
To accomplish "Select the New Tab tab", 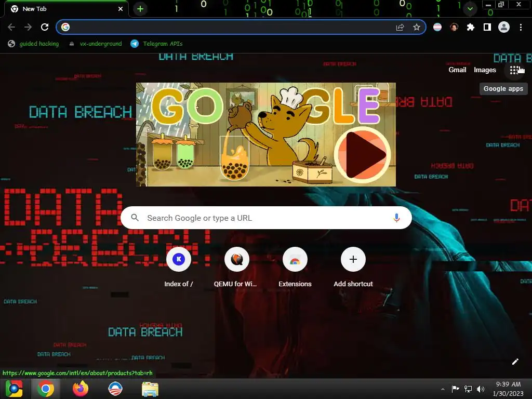I will (x=66, y=9).
